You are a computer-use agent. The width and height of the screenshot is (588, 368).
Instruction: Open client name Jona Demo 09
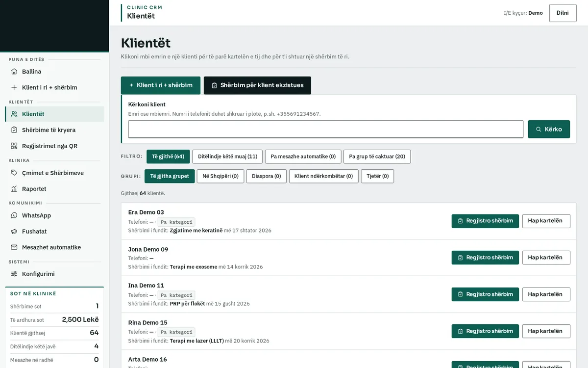[x=148, y=249]
